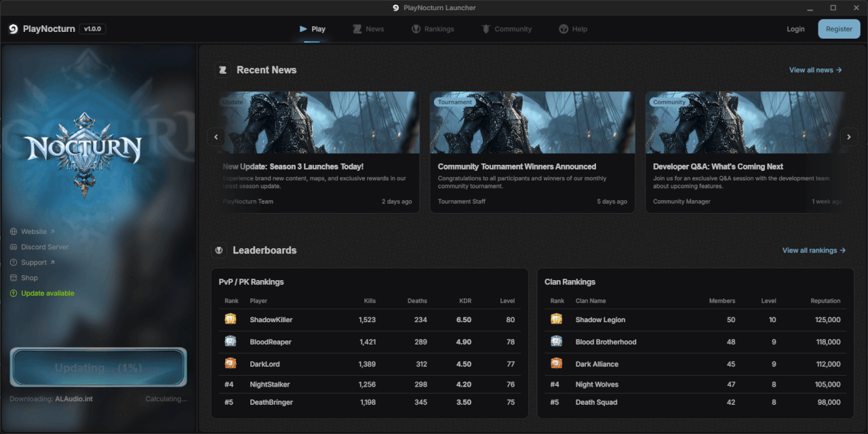This screenshot has width=868, height=434.
Task: Follow the View all rankings link
Action: click(814, 250)
